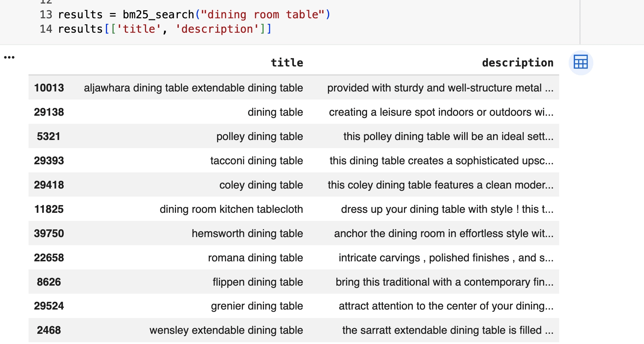Click the aljawhara dining table title cell

tap(193, 88)
